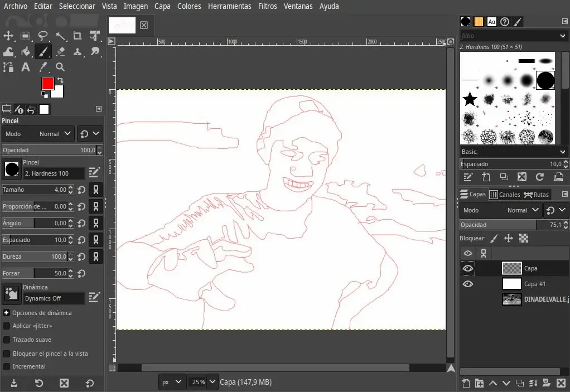Click the Zoom magnifier tool
Image resolution: width=570 pixels, height=392 pixels.
point(60,67)
